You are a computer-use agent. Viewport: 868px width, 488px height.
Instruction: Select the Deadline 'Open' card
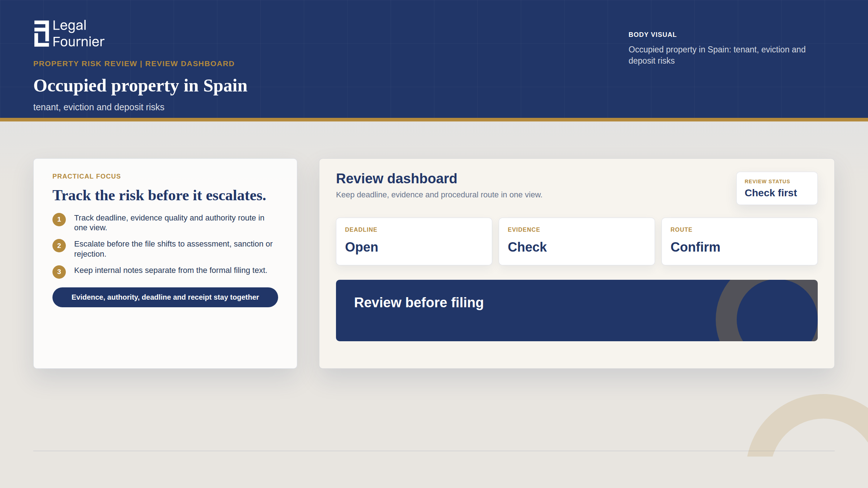coord(414,241)
